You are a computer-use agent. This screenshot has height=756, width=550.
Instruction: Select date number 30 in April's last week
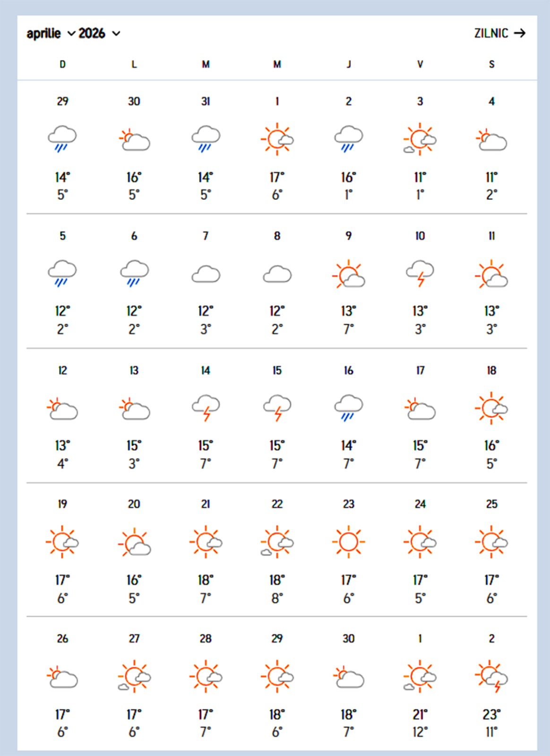348,638
